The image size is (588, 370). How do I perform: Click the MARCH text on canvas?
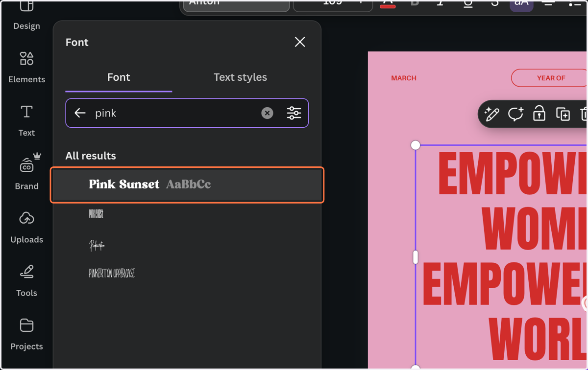point(404,78)
